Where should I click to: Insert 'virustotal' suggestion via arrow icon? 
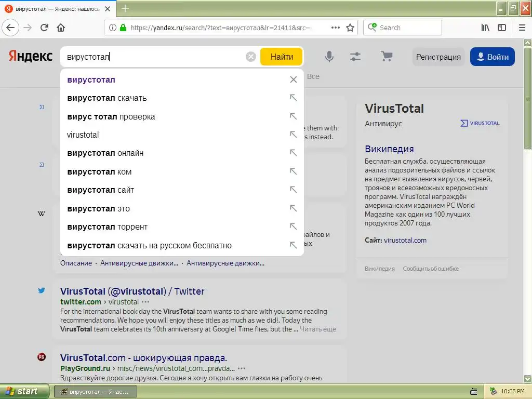click(294, 135)
